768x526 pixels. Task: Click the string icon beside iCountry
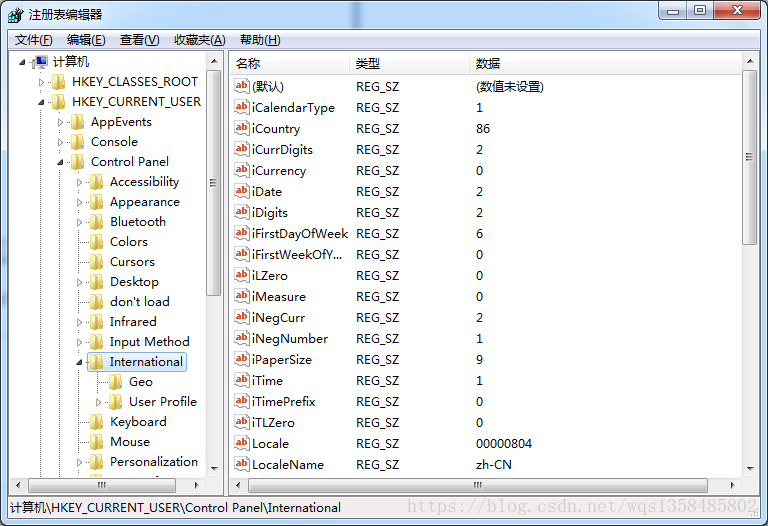click(241, 128)
